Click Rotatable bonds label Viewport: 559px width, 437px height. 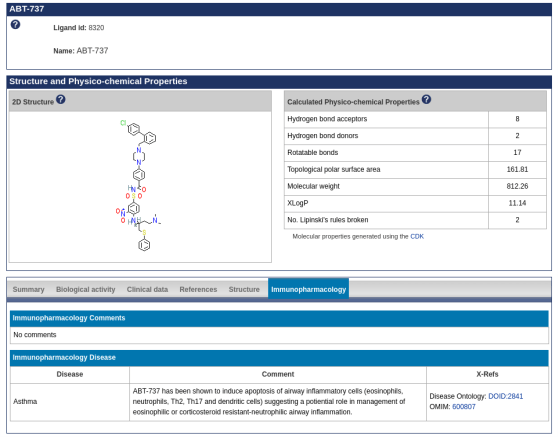(313, 153)
